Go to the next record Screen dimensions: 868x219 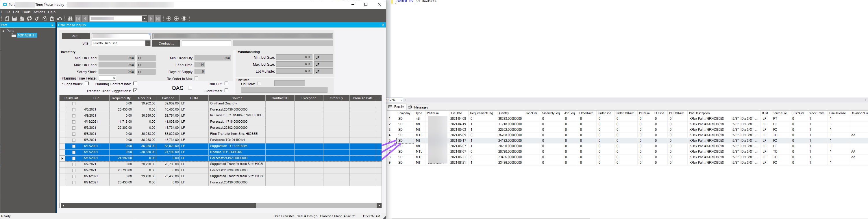pyautogui.click(x=151, y=19)
